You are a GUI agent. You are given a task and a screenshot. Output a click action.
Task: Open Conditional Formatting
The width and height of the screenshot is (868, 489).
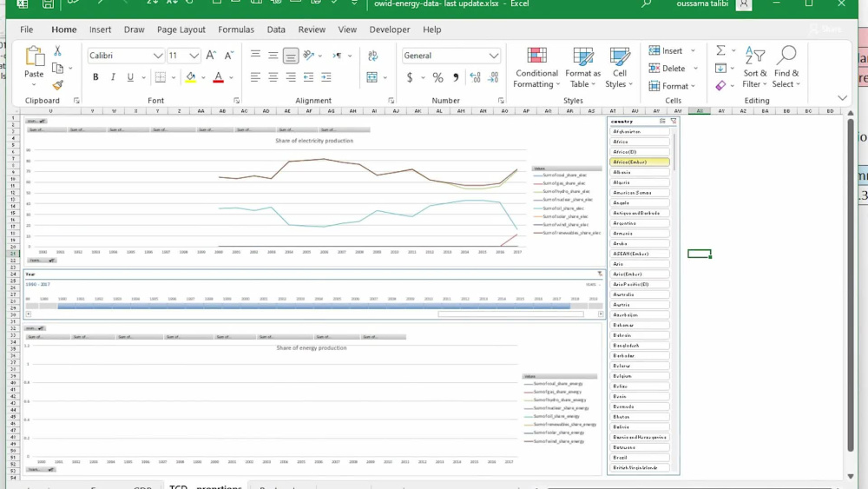coord(536,68)
